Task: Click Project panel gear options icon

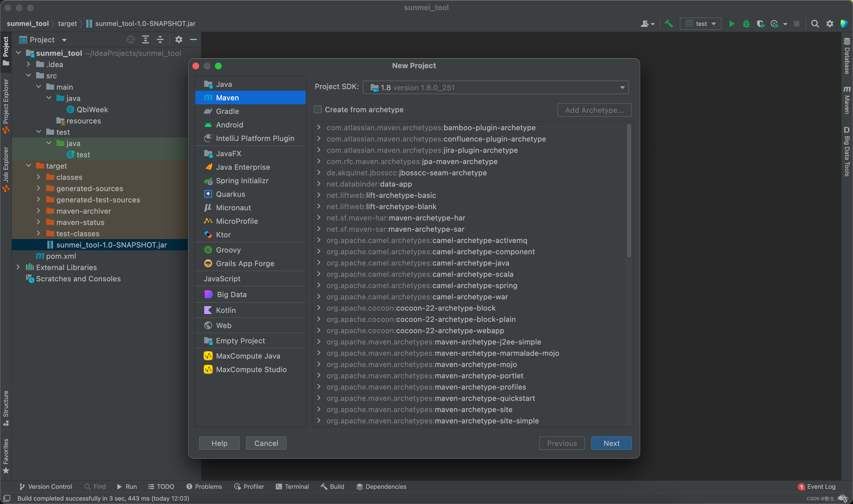Action: [179, 40]
